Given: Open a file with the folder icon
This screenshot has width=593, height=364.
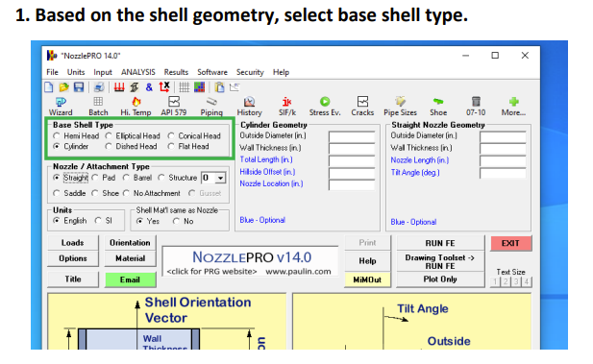Looking at the screenshot, I should (x=63, y=87).
